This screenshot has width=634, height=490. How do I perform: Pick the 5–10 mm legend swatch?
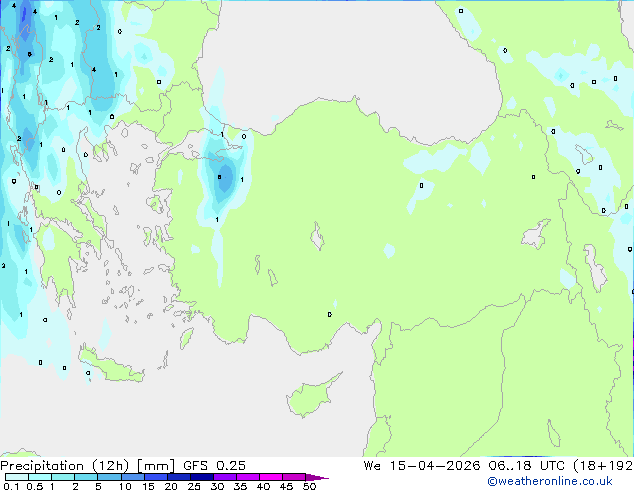(109, 477)
